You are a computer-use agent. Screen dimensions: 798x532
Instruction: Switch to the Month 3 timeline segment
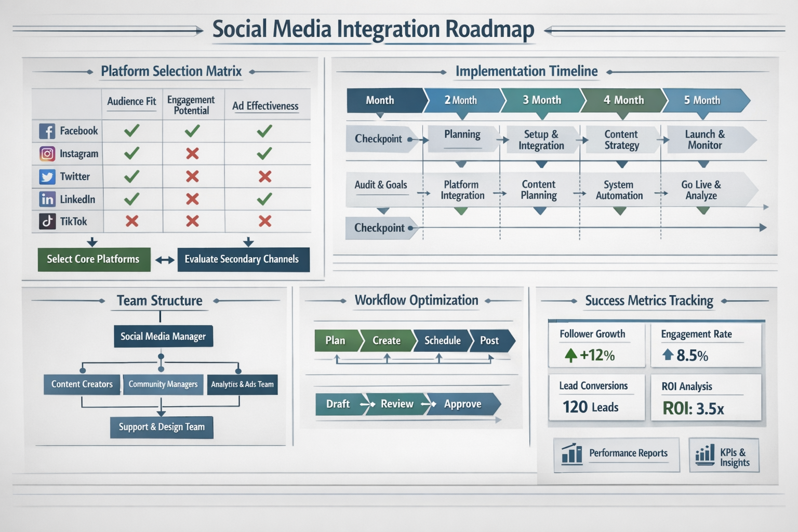tap(542, 100)
